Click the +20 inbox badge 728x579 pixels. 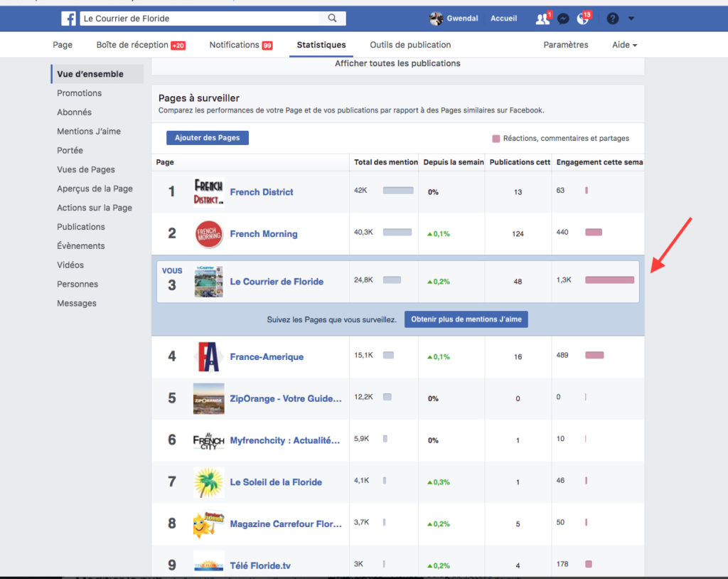178,46
